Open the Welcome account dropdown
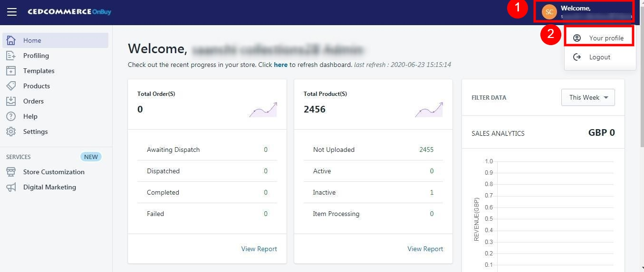Image resolution: width=644 pixels, height=272 pixels. click(x=584, y=12)
